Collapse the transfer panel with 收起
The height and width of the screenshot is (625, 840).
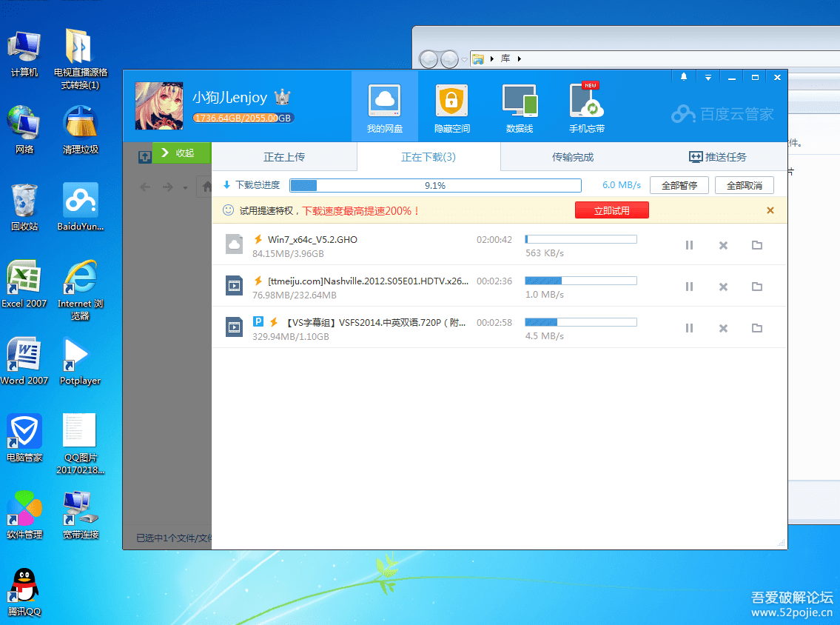coord(181,153)
